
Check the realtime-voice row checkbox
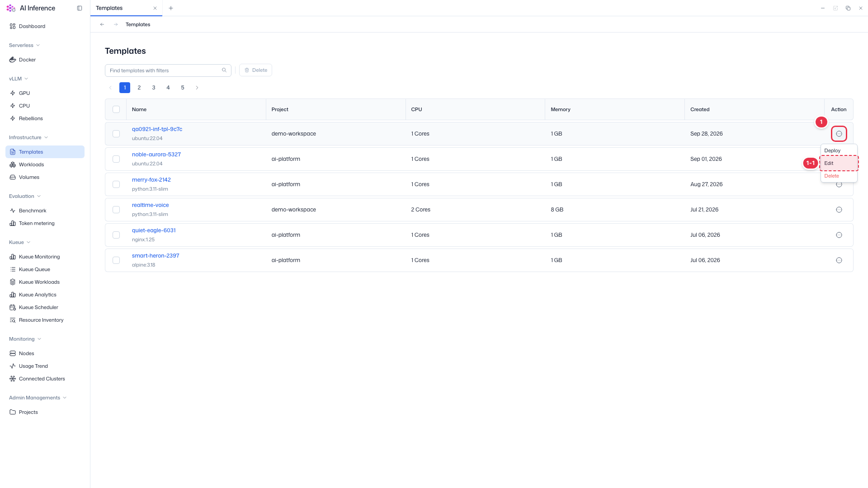click(x=116, y=210)
